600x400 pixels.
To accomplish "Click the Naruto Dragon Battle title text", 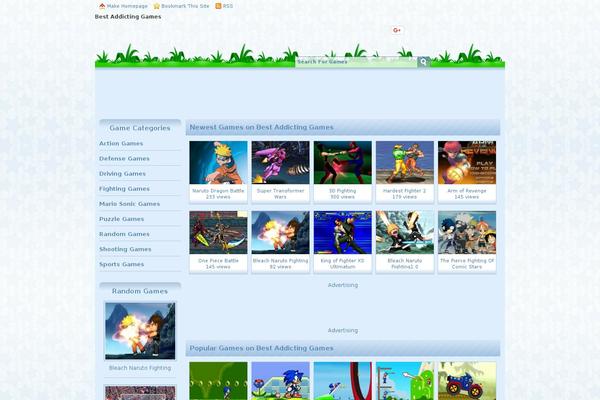I will pos(218,191).
